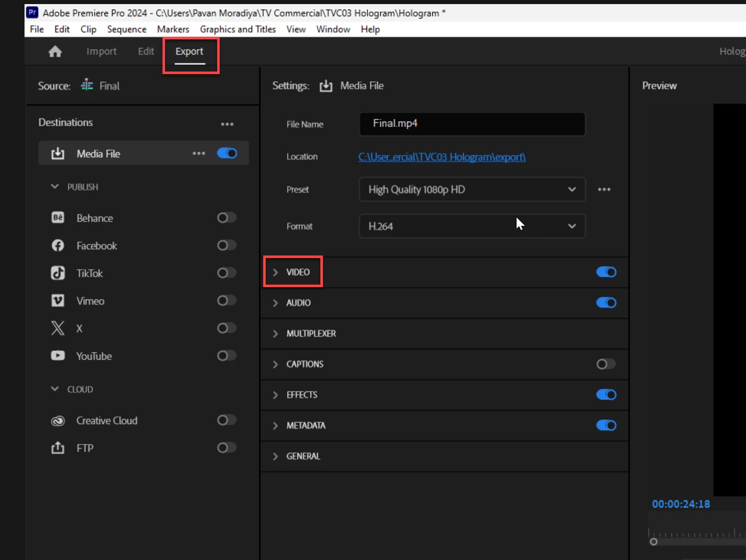
Task: Switch to the Edit workspace tab
Action: point(146,51)
